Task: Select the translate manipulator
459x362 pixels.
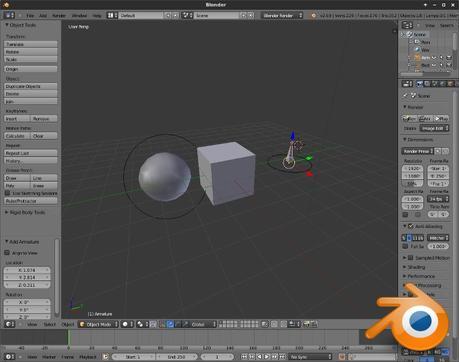Action: click(171, 324)
